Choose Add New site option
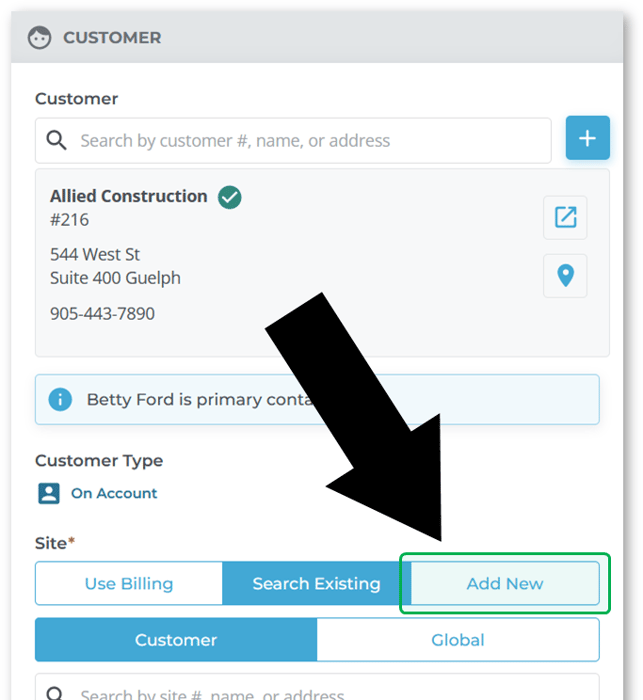Image resolution: width=643 pixels, height=700 pixels. [505, 584]
